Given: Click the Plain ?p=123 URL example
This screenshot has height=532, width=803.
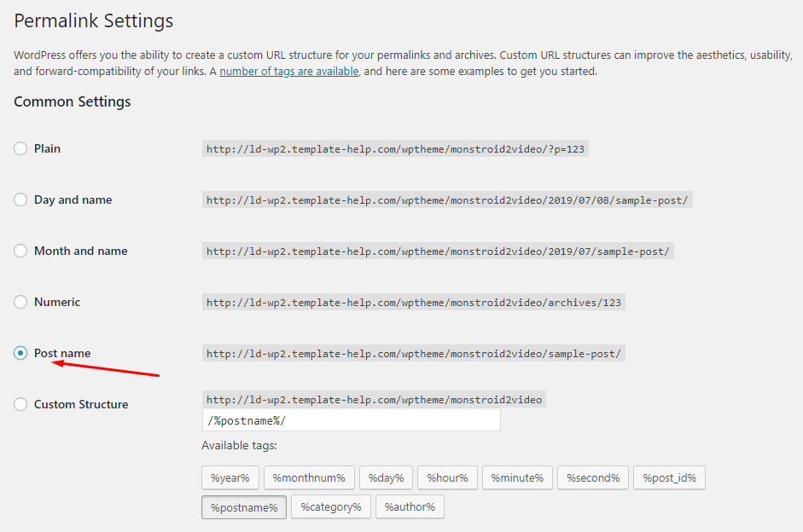Looking at the screenshot, I should pos(395,148).
